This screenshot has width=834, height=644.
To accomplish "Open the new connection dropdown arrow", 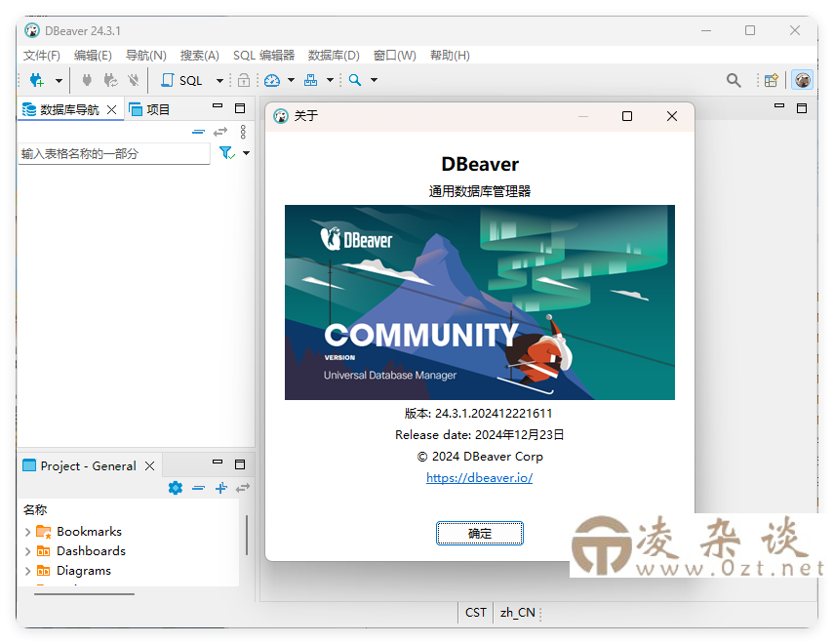I will (59, 81).
